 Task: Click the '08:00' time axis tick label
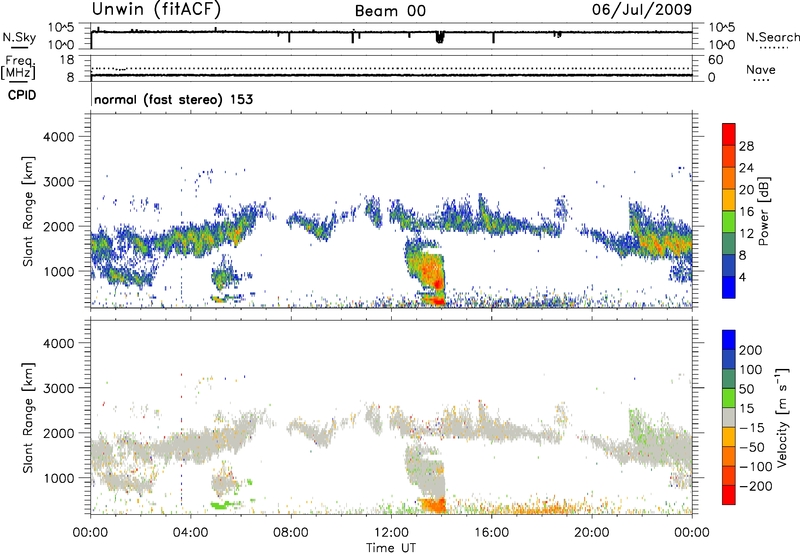(x=291, y=533)
